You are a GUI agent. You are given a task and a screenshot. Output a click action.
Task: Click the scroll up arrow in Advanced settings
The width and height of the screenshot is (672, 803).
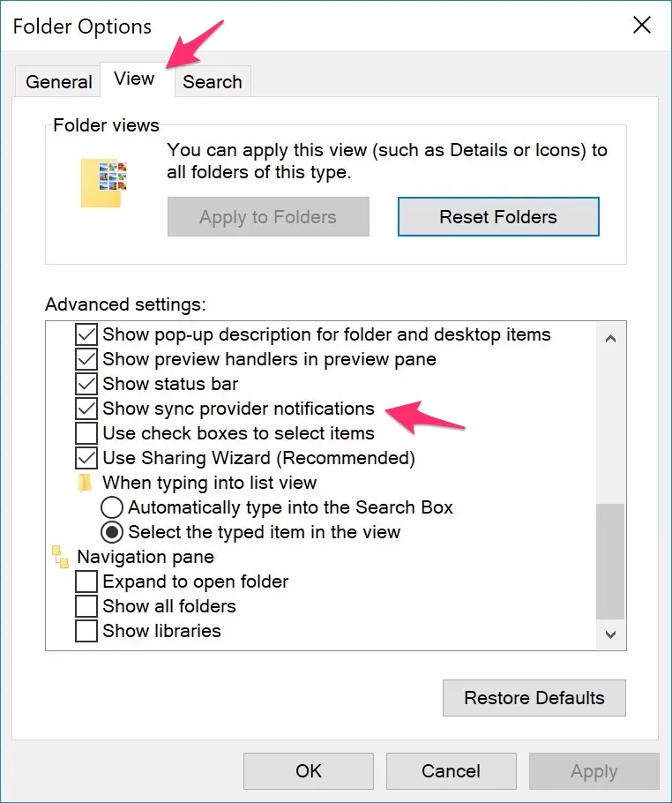pyautogui.click(x=611, y=337)
